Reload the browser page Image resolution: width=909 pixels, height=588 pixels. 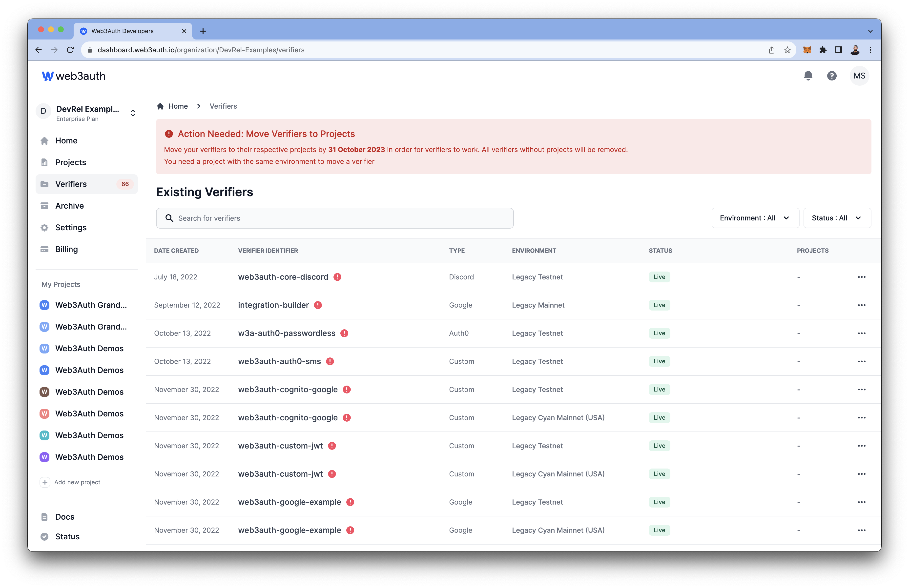(70, 50)
